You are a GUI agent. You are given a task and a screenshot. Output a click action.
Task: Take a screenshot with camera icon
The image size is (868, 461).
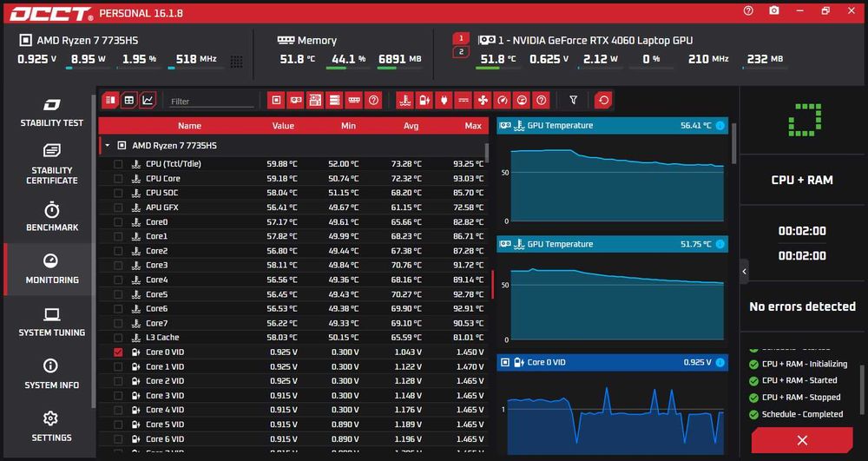click(x=774, y=10)
